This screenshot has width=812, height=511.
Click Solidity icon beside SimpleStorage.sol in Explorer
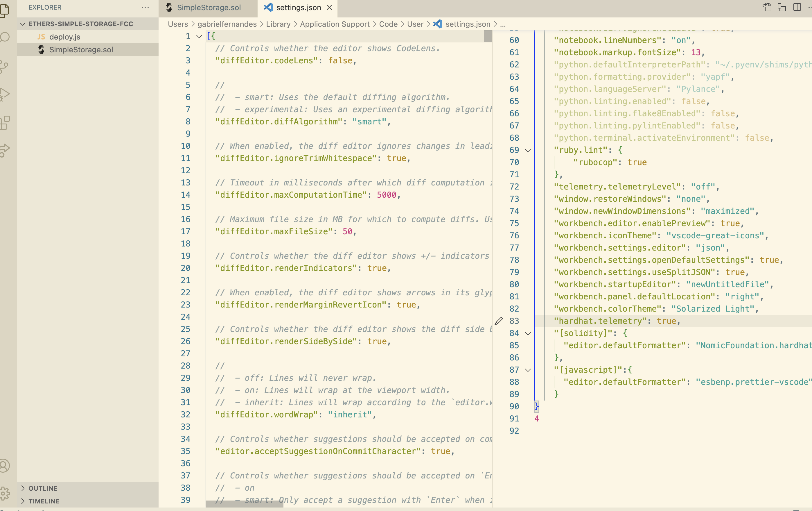click(x=41, y=50)
